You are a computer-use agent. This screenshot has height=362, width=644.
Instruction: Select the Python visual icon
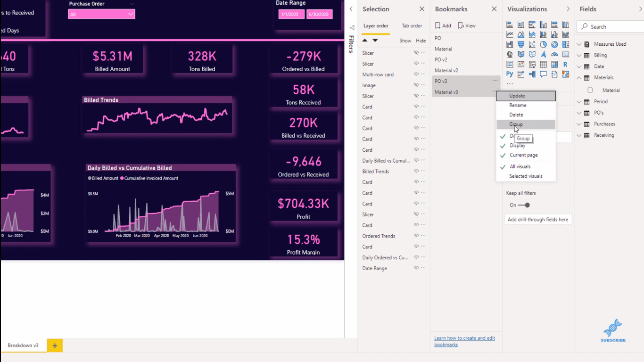pos(510,74)
